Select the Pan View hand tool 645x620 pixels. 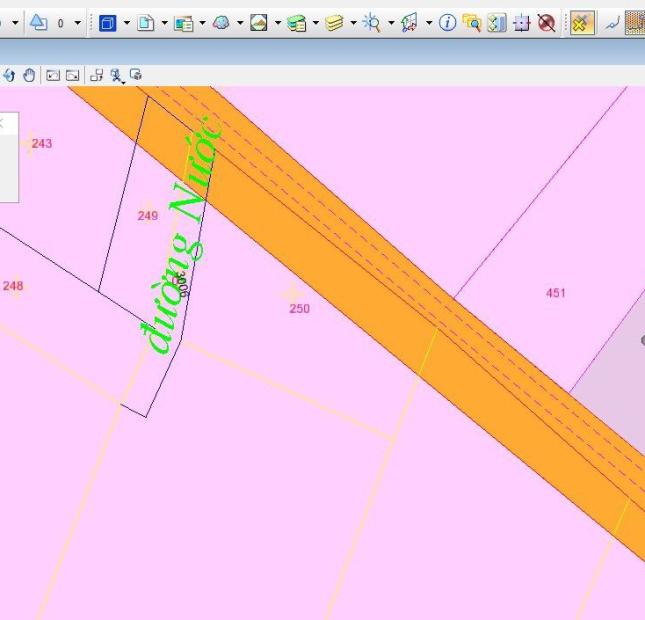coord(29,75)
